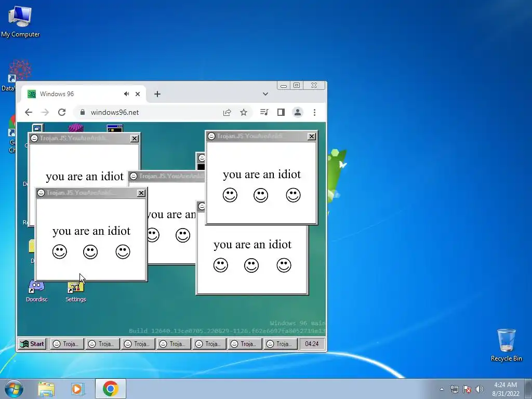This screenshot has height=399, width=532.
Task: Toggle the Chrome side panel icon
Action: click(281, 112)
